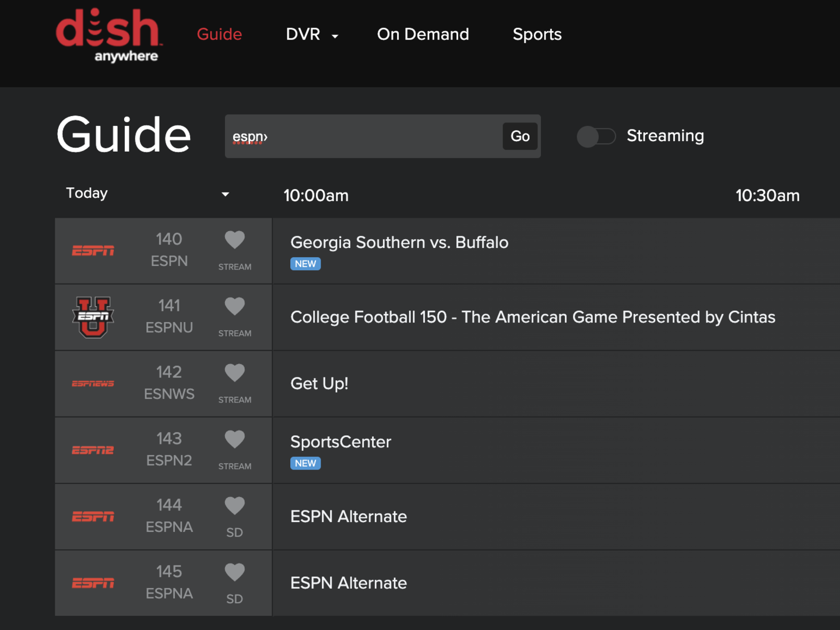Open Georgia Southern vs. Buffalo program

click(556, 251)
